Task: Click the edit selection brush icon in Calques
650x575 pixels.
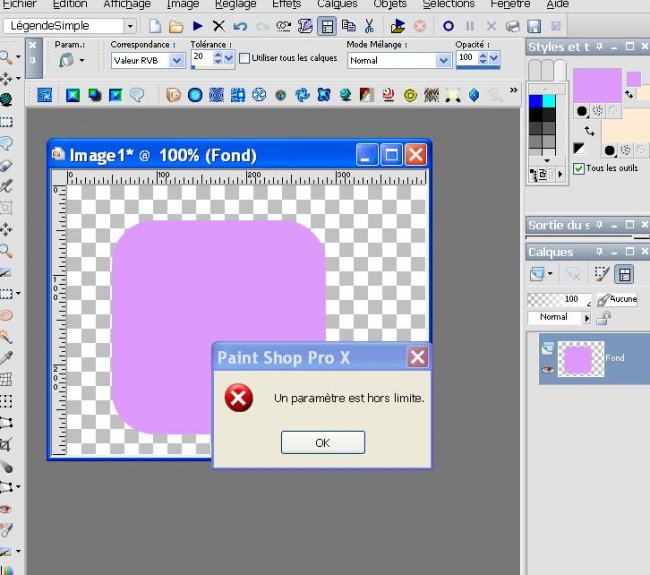Action: point(602,274)
